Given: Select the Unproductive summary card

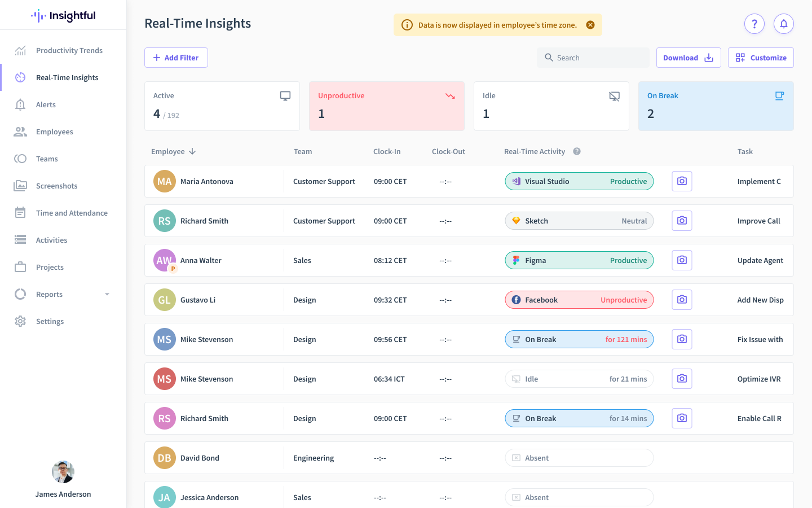Looking at the screenshot, I should tap(387, 106).
